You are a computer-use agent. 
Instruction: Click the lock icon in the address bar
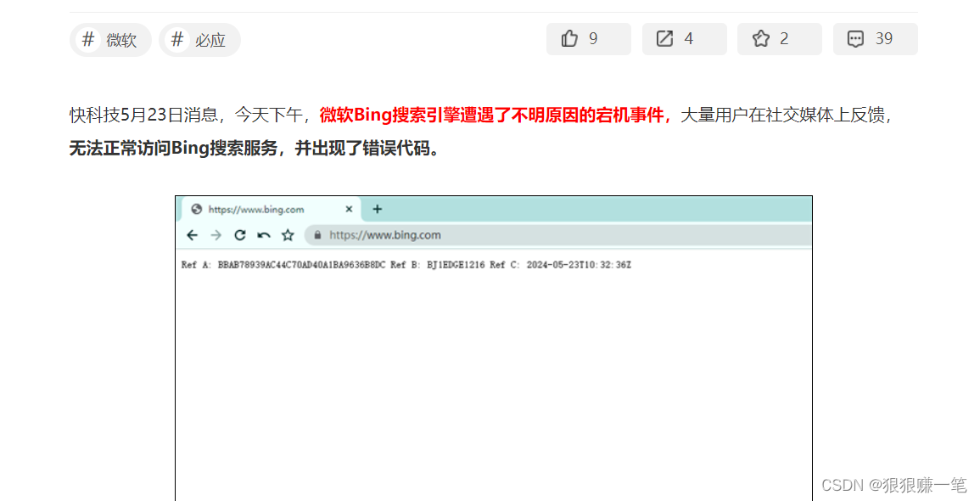317,235
